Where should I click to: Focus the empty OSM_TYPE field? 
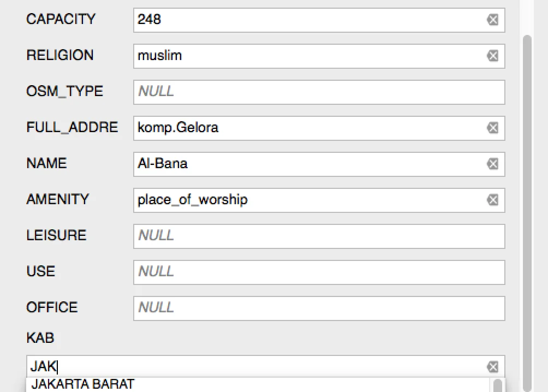coord(319,92)
